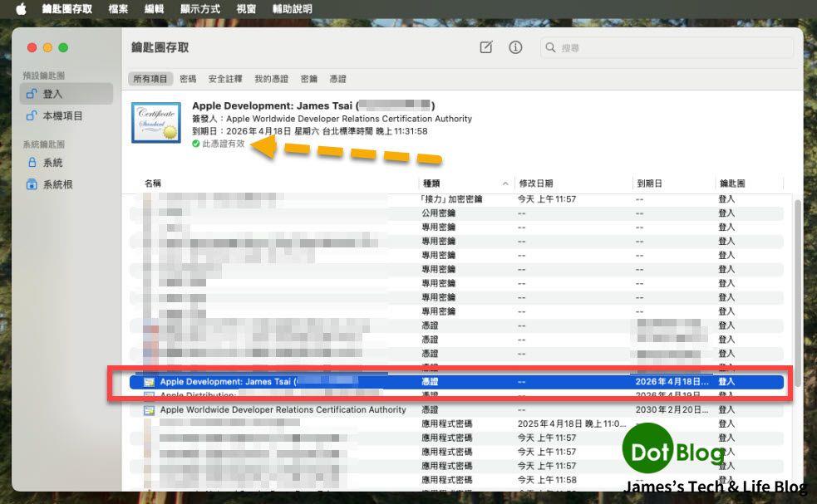The image size is (817, 504).
Task: Switch to the 密鑰 tab
Action: 308,79
